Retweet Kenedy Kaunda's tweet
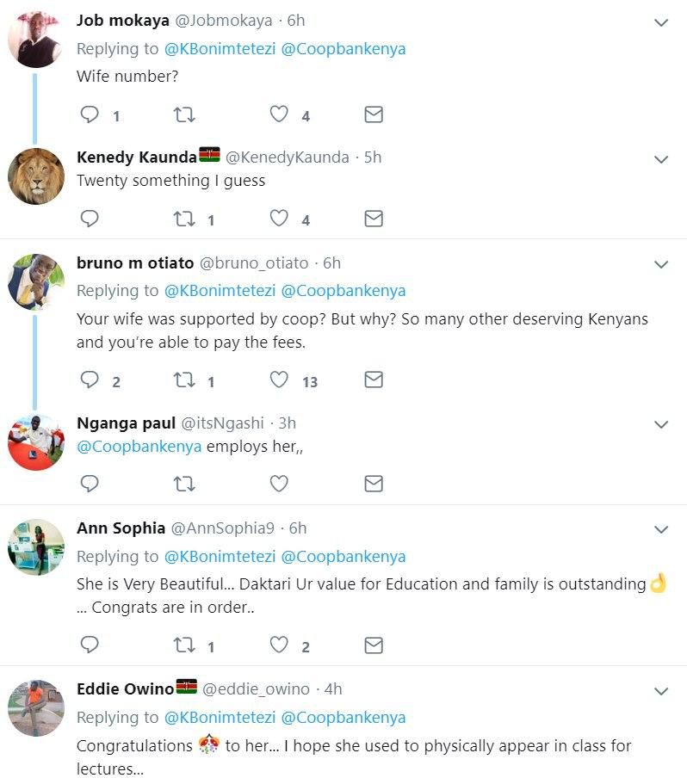The height and width of the screenshot is (784, 687). [184, 219]
